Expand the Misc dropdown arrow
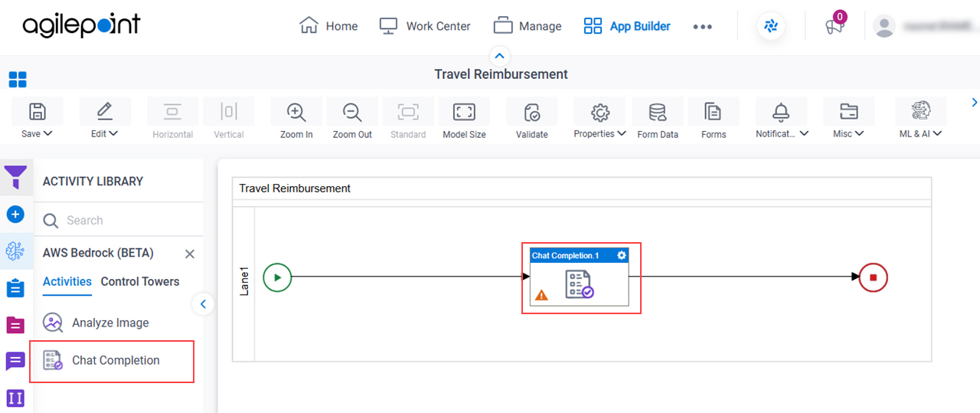 (x=860, y=133)
